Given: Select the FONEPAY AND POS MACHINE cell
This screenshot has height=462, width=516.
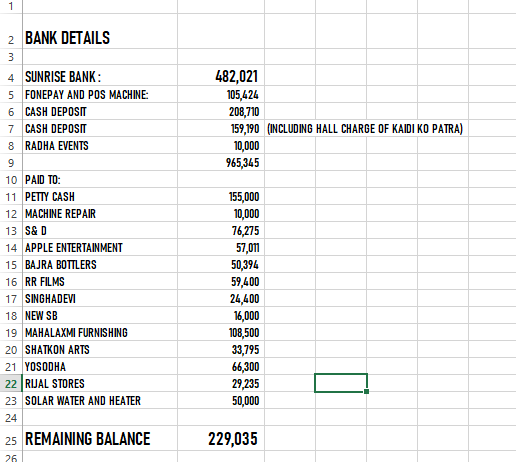Looking at the screenshot, I should (100, 94).
